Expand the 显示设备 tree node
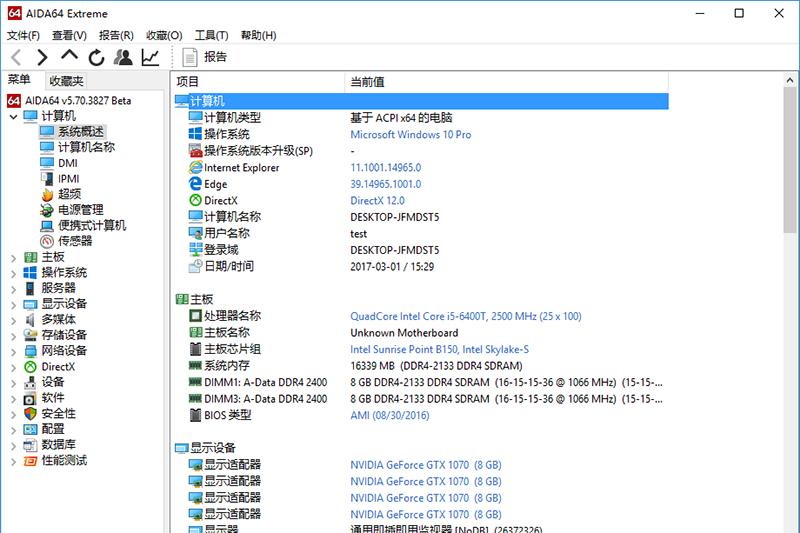This screenshot has width=800, height=533. coord(13,304)
